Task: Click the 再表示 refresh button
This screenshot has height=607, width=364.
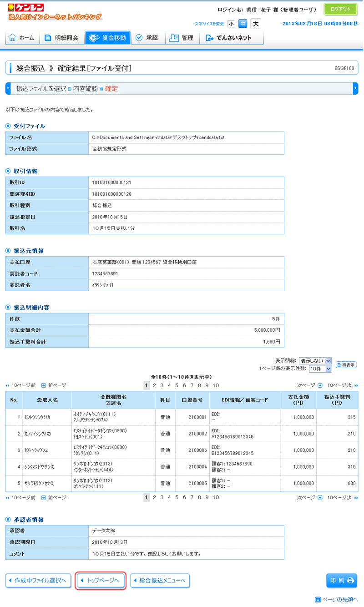Action: 346,365
